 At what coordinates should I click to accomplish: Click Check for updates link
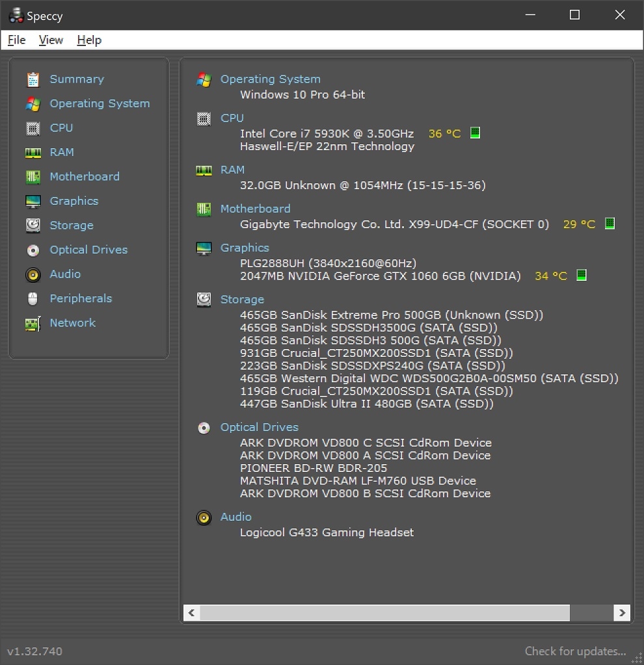[575, 651]
